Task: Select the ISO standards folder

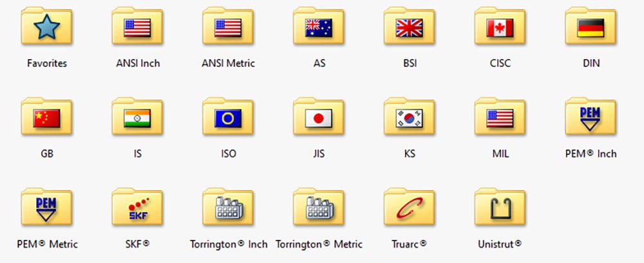Action: [x=228, y=118]
